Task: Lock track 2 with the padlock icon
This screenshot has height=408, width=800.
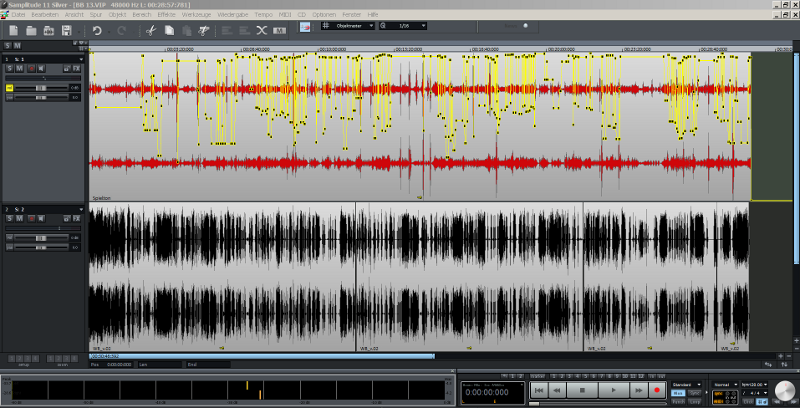Action: pos(67,219)
